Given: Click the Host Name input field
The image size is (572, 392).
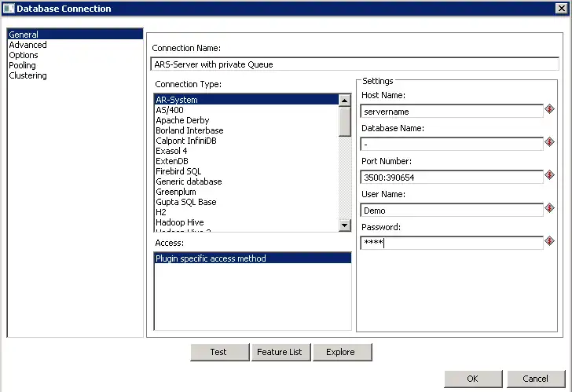Looking at the screenshot, I should click(x=452, y=112).
